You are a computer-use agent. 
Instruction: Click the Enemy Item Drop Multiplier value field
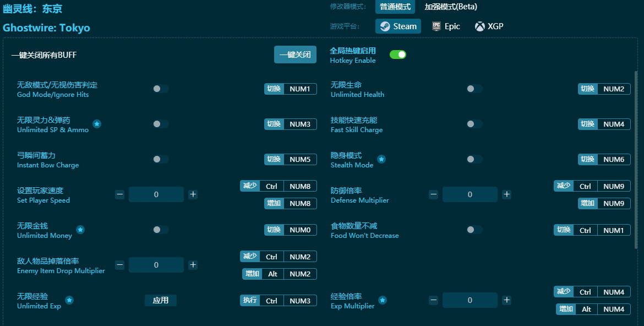pyautogui.click(x=156, y=265)
